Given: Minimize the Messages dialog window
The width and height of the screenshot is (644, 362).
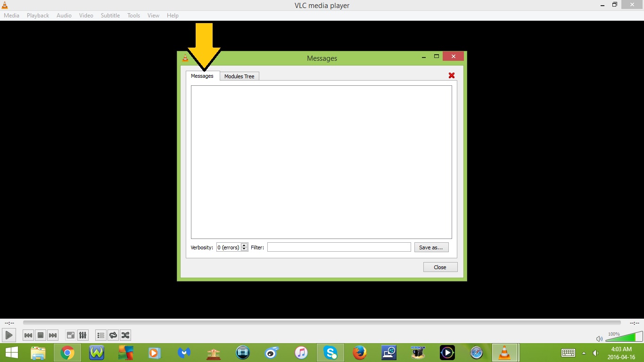Looking at the screenshot, I should click(424, 57).
